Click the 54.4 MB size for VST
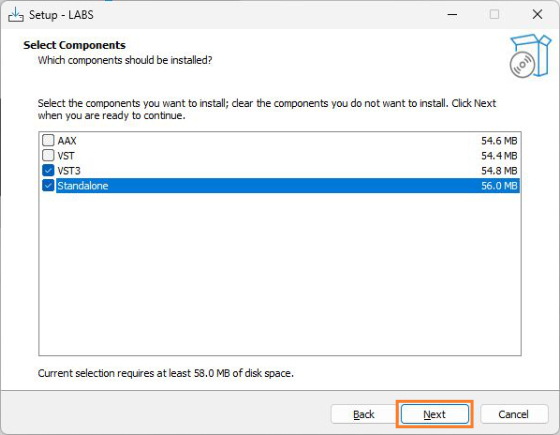The image size is (560, 435). [x=499, y=156]
